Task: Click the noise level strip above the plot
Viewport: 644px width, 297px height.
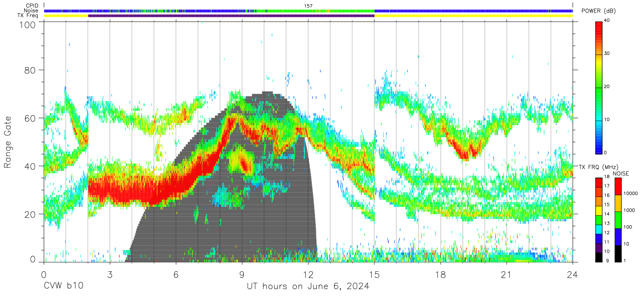Action: coord(308,10)
